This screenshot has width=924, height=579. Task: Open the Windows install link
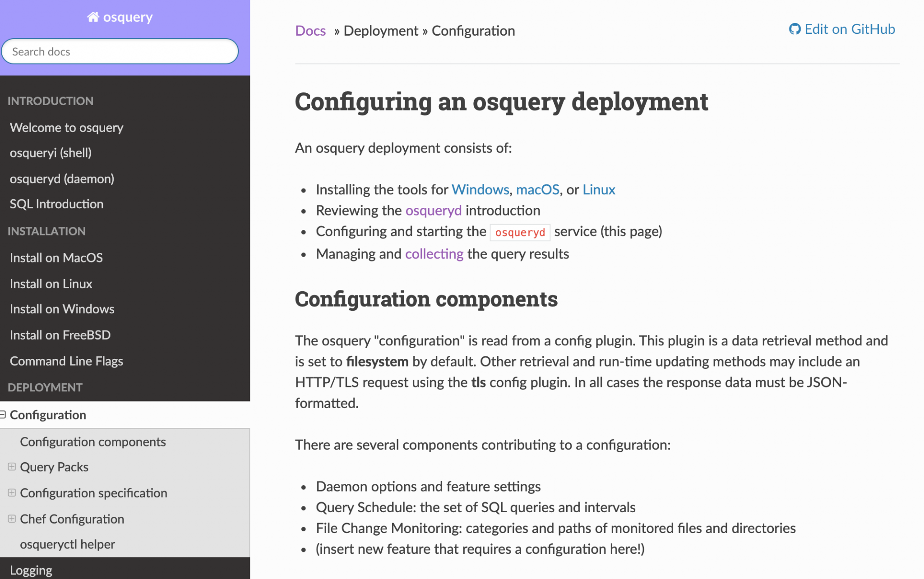pyautogui.click(x=480, y=189)
